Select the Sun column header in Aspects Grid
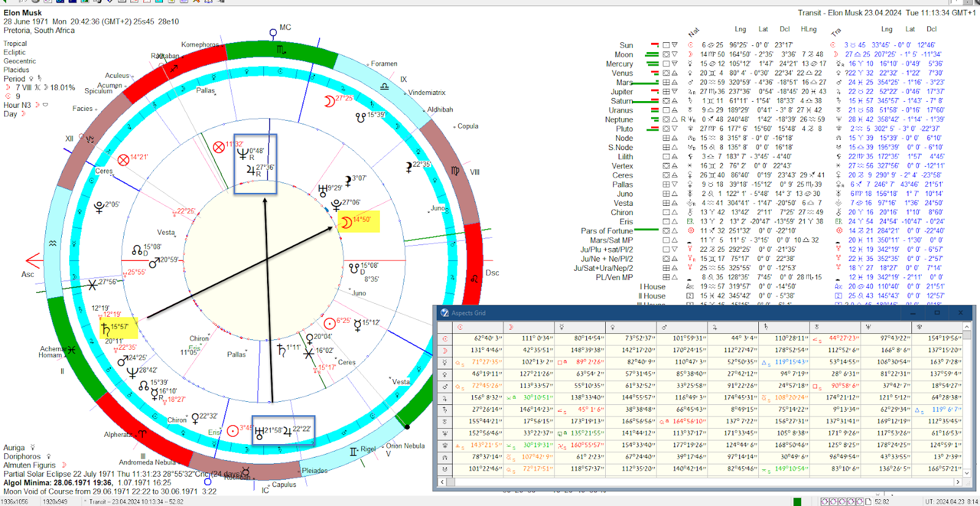The image size is (980, 506). tap(478, 327)
